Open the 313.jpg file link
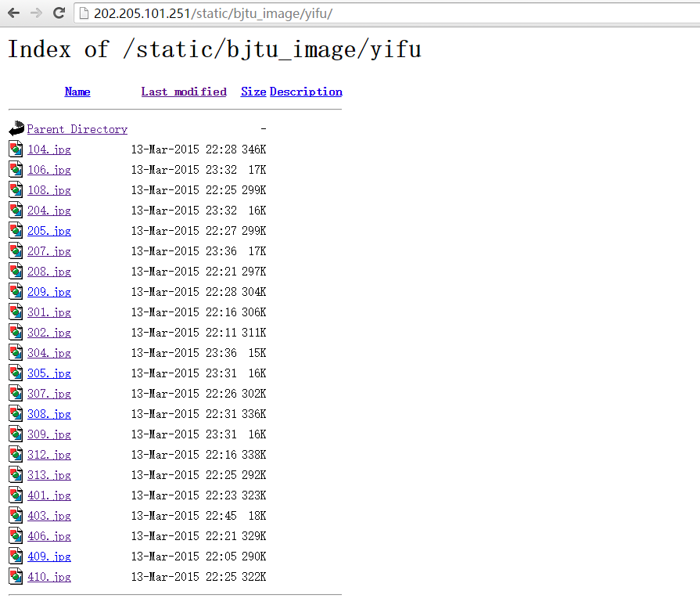The height and width of the screenshot is (598, 700). (x=49, y=475)
